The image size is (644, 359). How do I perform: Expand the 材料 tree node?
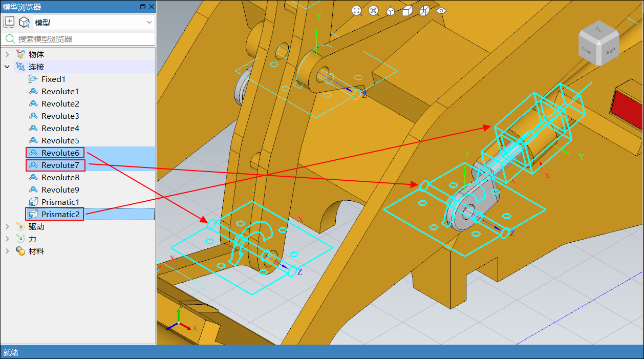click(x=7, y=251)
